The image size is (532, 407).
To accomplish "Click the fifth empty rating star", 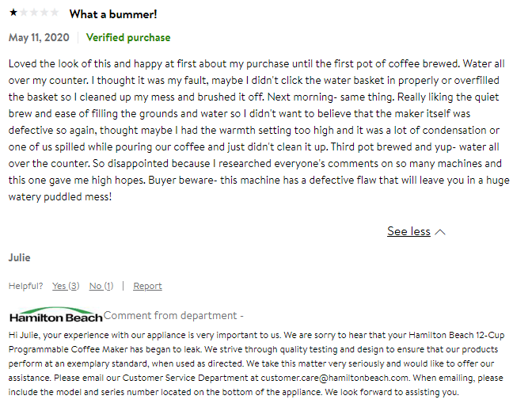I will click(54, 13).
